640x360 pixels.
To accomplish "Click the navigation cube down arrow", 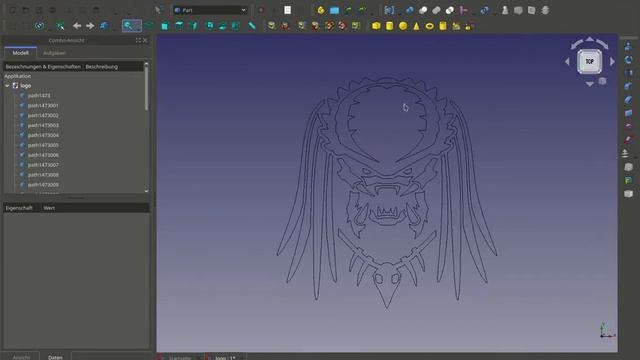I will [x=590, y=84].
